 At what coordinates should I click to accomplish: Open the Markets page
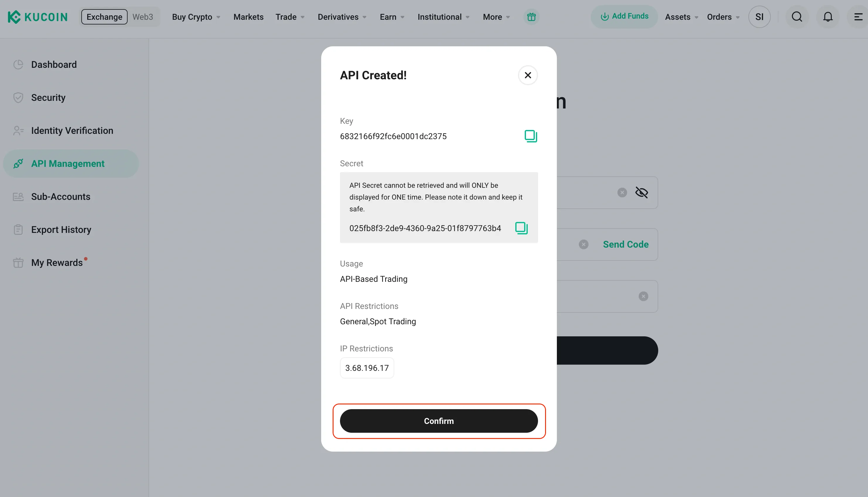pos(248,17)
